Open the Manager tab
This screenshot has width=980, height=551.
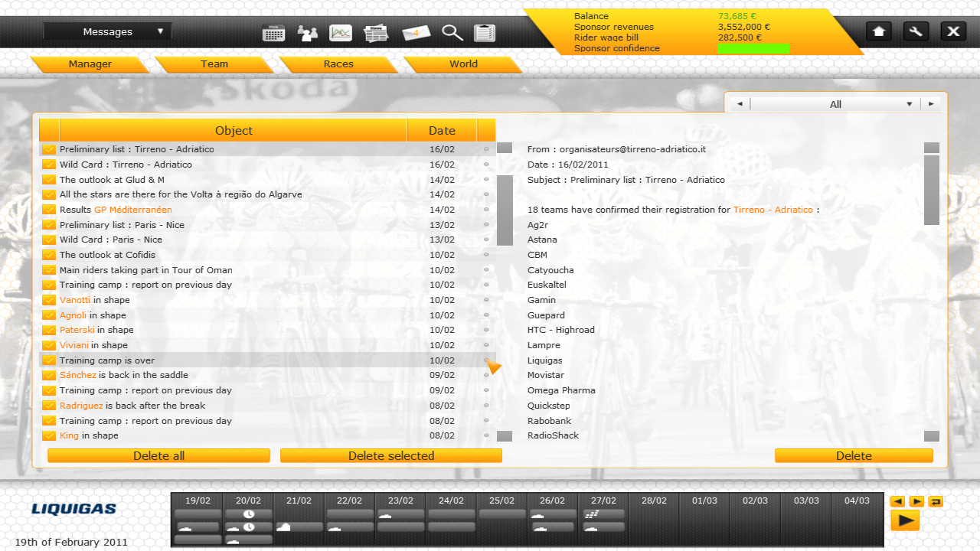[x=90, y=64]
